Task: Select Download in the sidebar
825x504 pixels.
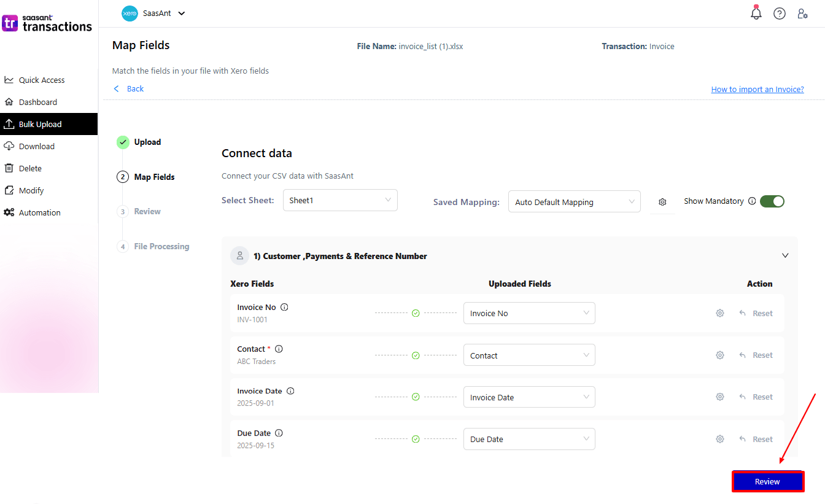Action: (37, 146)
